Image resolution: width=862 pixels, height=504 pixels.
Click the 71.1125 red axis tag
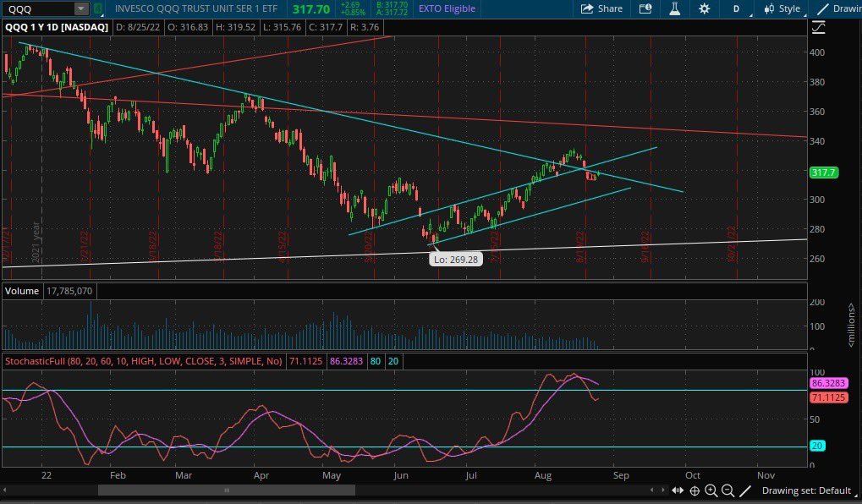[828, 397]
